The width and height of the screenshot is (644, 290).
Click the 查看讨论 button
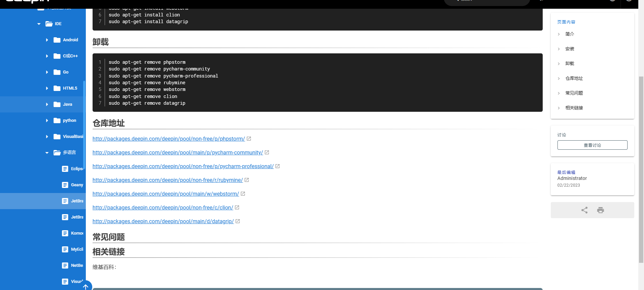(x=592, y=145)
